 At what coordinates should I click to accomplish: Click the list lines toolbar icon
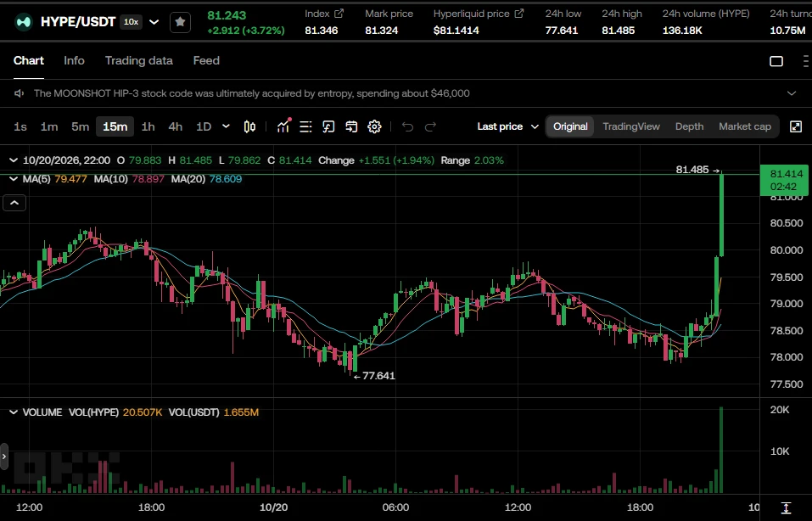click(305, 126)
